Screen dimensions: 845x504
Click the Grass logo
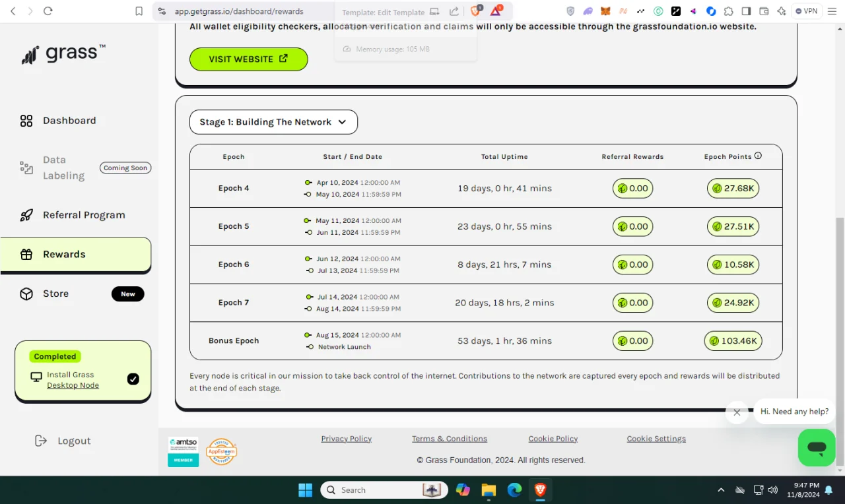[x=63, y=54]
